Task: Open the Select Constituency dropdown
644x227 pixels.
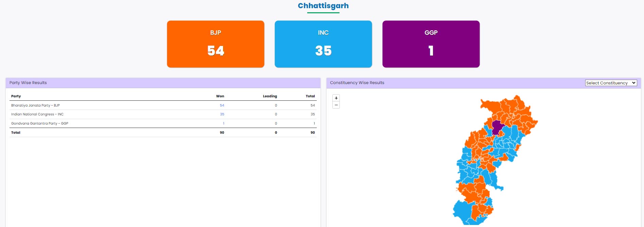Action: [x=611, y=83]
